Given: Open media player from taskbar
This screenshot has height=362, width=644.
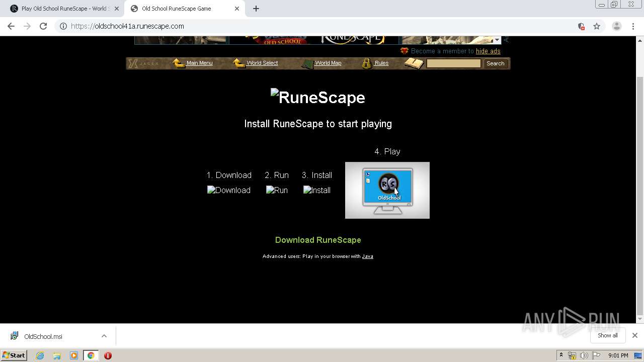Looking at the screenshot, I should click(74, 355).
